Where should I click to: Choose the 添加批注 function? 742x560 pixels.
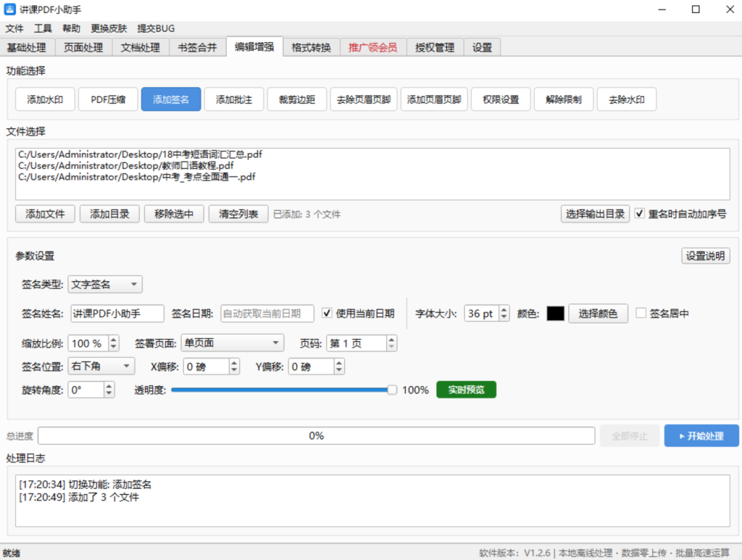click(x=234, y=99)
